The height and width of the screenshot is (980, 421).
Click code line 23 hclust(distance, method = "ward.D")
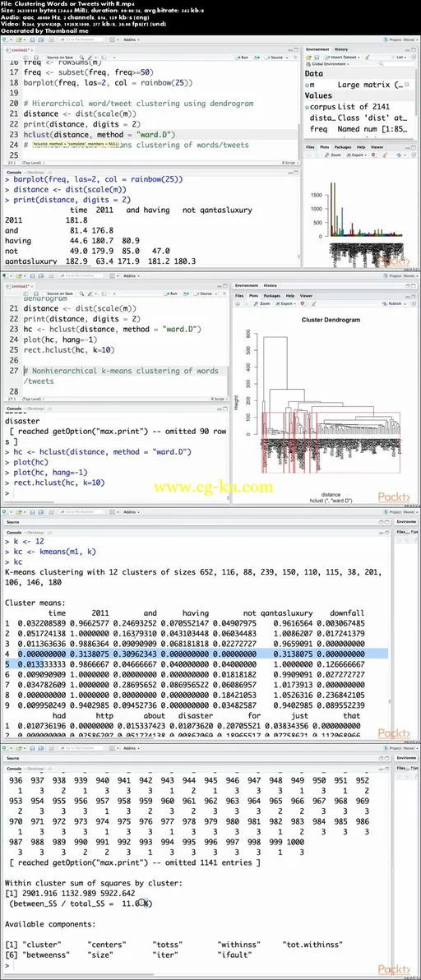pyautogui.click(x=99, y=134)
